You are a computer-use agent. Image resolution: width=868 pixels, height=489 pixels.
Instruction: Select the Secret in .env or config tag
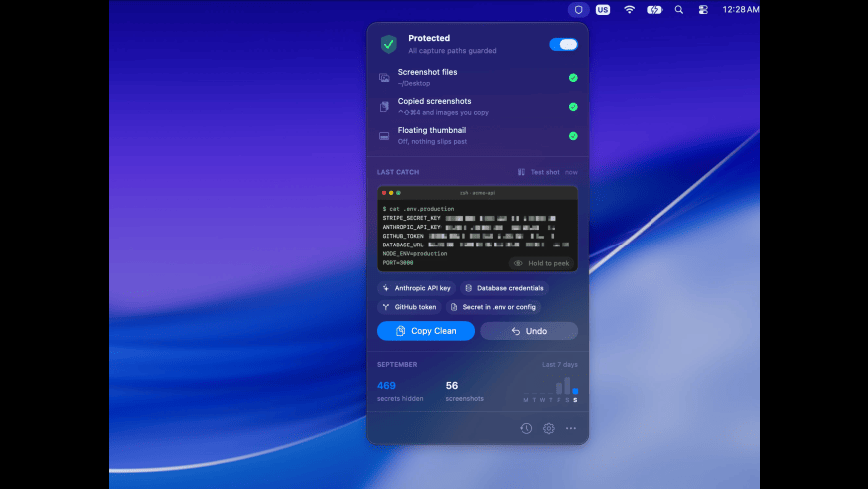click(493, 307)
